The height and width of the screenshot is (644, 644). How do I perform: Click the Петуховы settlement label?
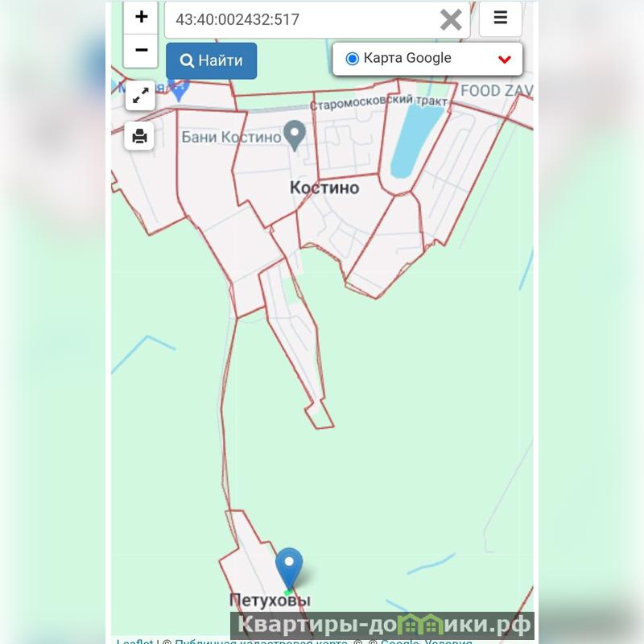coord(270,600)
